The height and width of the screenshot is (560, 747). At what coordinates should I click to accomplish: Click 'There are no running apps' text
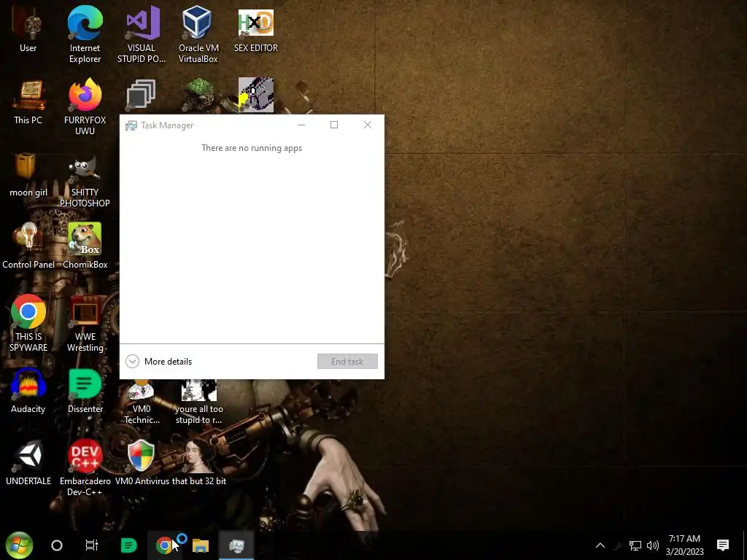coord(252,148)
